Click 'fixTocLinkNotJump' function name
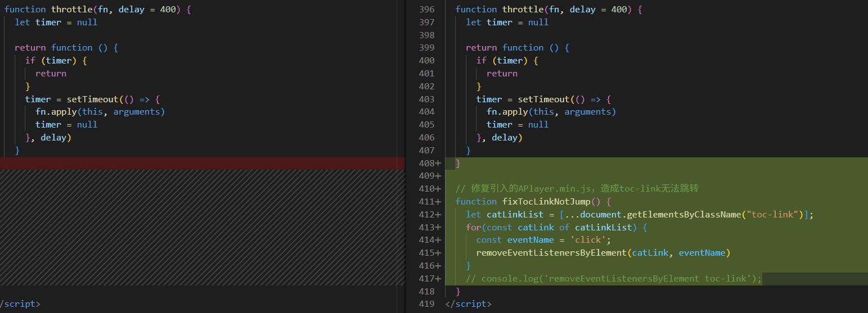Screen dimensions: 868x313 coord(546,202)
